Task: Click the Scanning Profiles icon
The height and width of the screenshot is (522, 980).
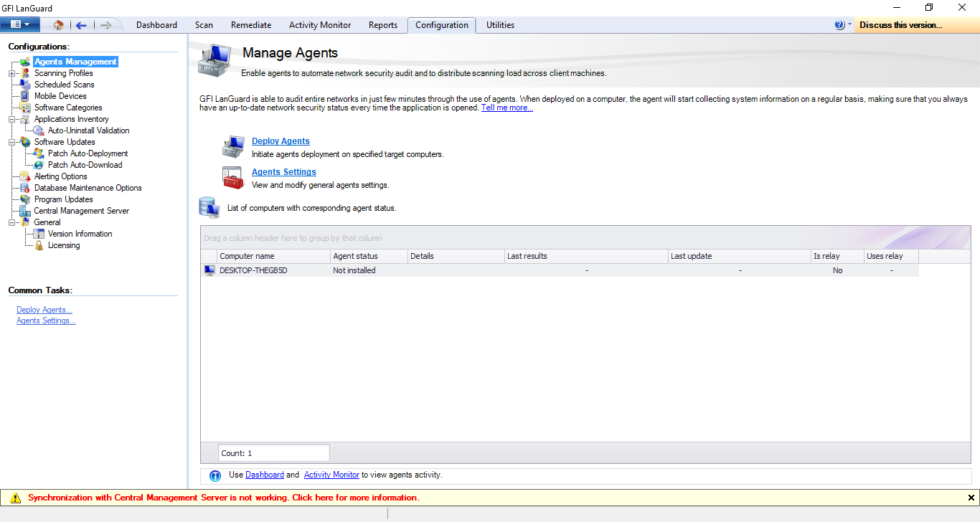Action: tap(25, 73)
